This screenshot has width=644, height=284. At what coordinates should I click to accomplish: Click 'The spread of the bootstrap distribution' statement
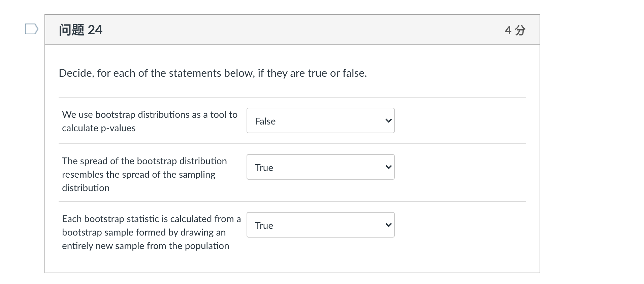144,161
